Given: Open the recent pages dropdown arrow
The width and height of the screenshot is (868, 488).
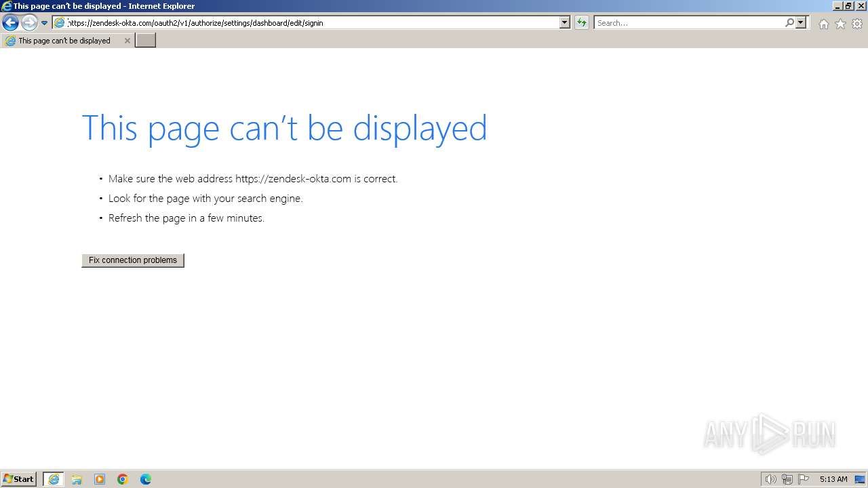Looking at the screenshot, I should point(44,23).
